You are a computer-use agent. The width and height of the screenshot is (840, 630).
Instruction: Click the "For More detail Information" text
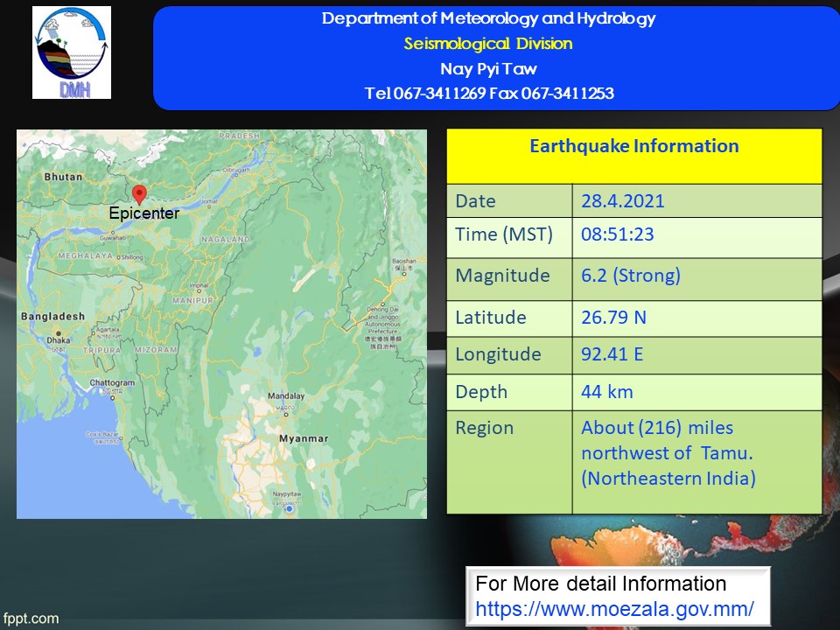click(601, 584)
